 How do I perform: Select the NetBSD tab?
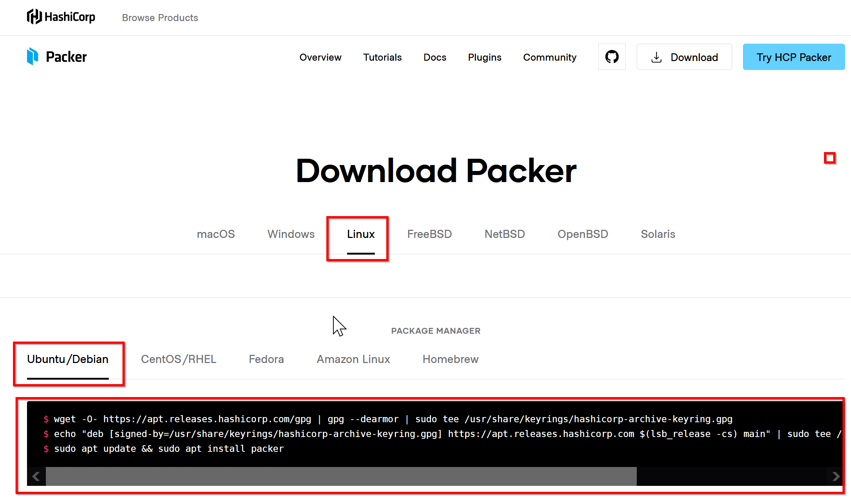pyautogui.click(x=505, y=234)
